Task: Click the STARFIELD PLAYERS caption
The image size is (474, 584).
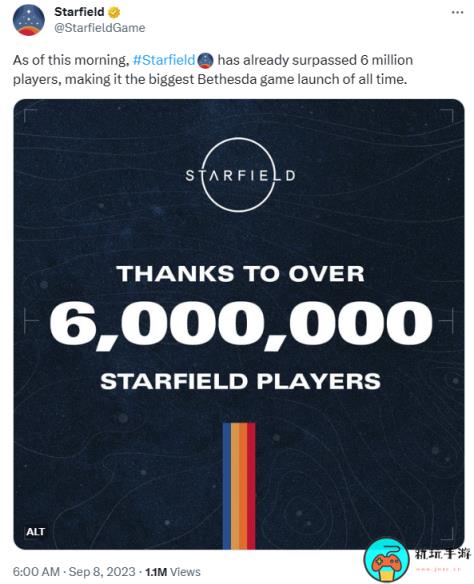Action: click(x=241, y=381)
